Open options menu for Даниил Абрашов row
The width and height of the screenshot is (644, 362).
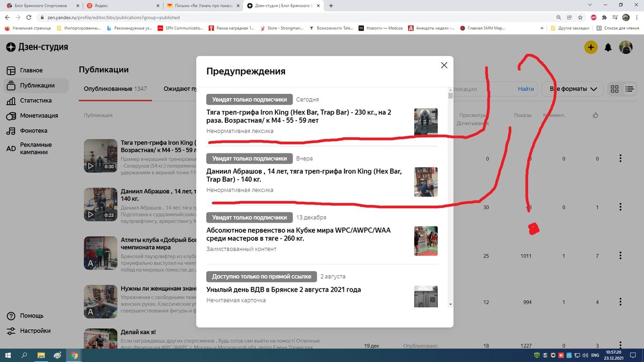click(x=620, y=207)
